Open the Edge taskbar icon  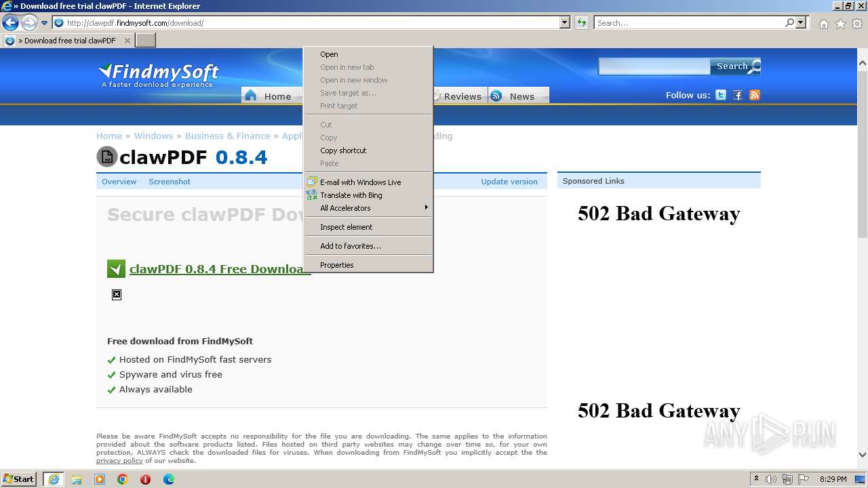pyautogui.click(x=169, y=479)
